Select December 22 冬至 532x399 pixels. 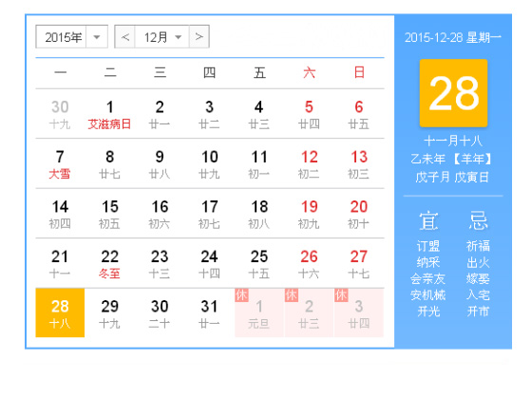109,264
